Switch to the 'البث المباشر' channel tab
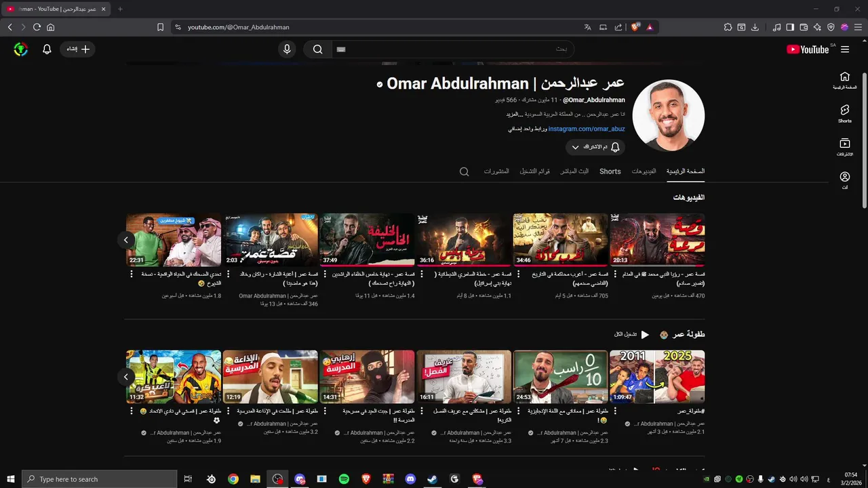The height and width of the screenshot is (488, 868). pyautogui.click(x=574, y=171)
